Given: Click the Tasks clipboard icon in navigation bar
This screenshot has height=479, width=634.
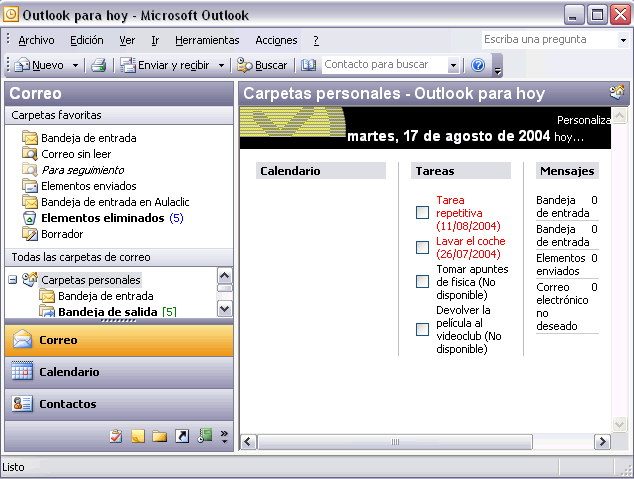Looking at the screenshot, I should click(116, 436).
